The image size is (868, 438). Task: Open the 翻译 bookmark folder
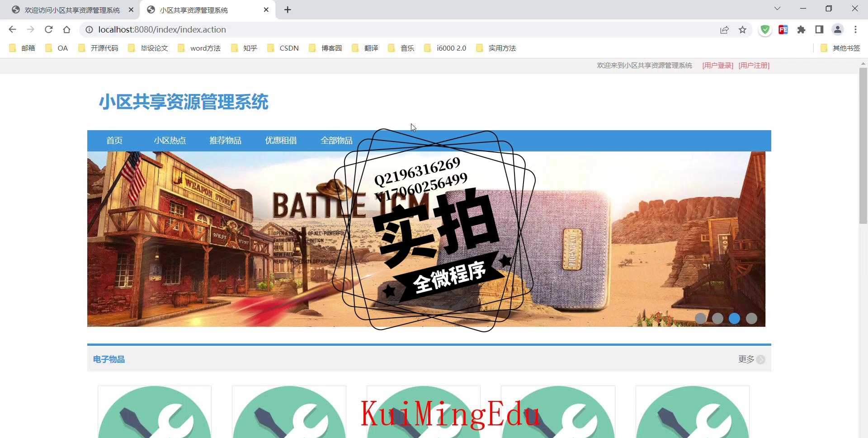[365, 48]
